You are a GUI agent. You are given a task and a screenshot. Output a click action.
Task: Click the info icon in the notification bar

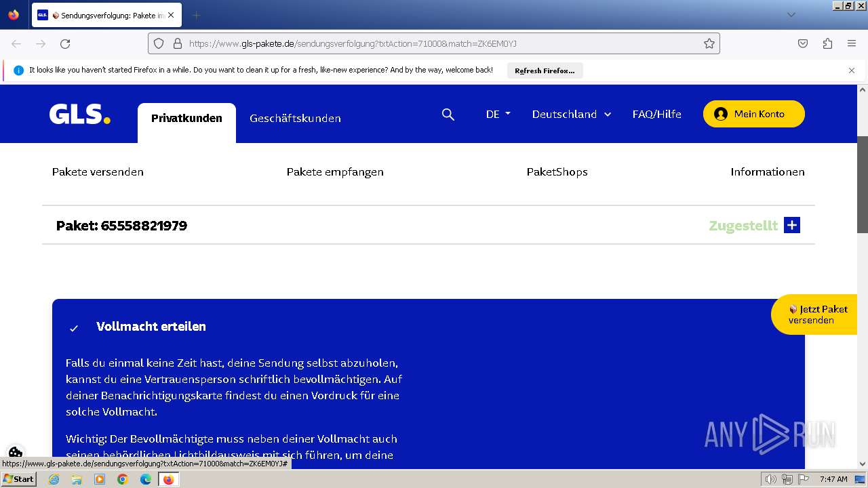click(x=18, y=70)
